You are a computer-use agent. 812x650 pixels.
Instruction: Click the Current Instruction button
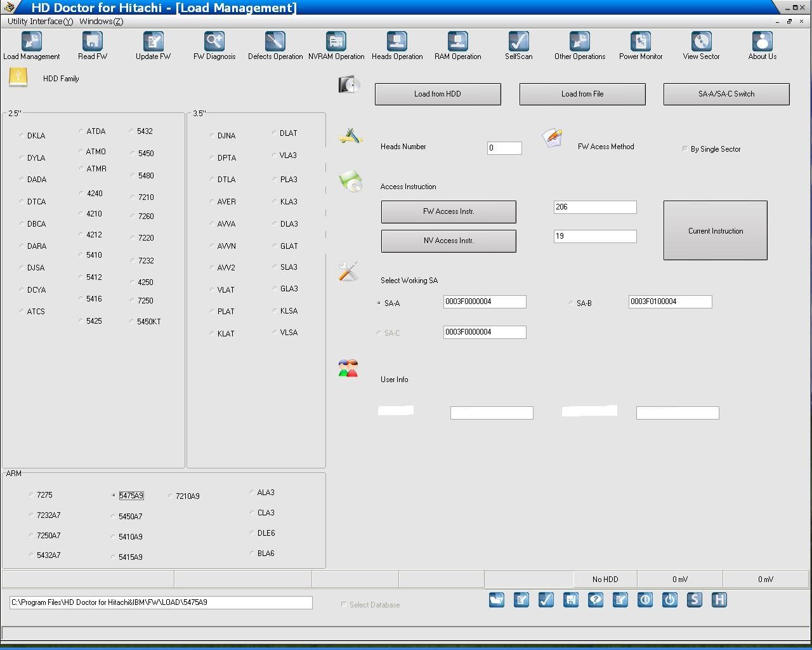(x=716, y=230)
